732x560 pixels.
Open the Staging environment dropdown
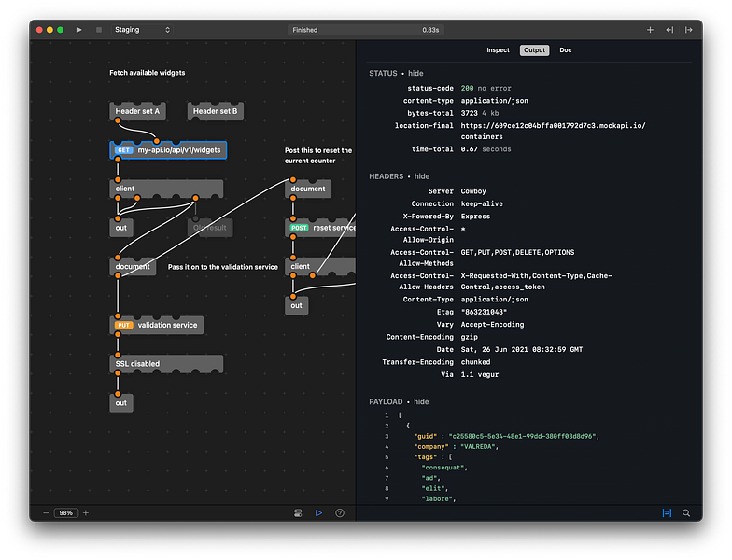click(x=142, y=30)
